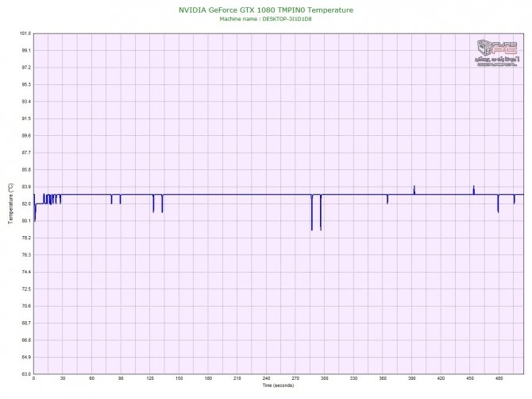This screenshot has width=532, height=399.
Task: Click the 97.2 temperature tick label
Action: point(25,68)
